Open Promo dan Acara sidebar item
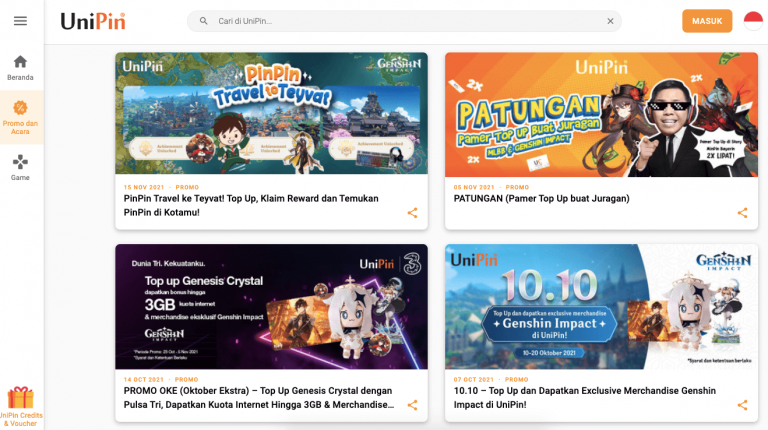The width and height of the screenshot is (768, 430). pos(20,118)
